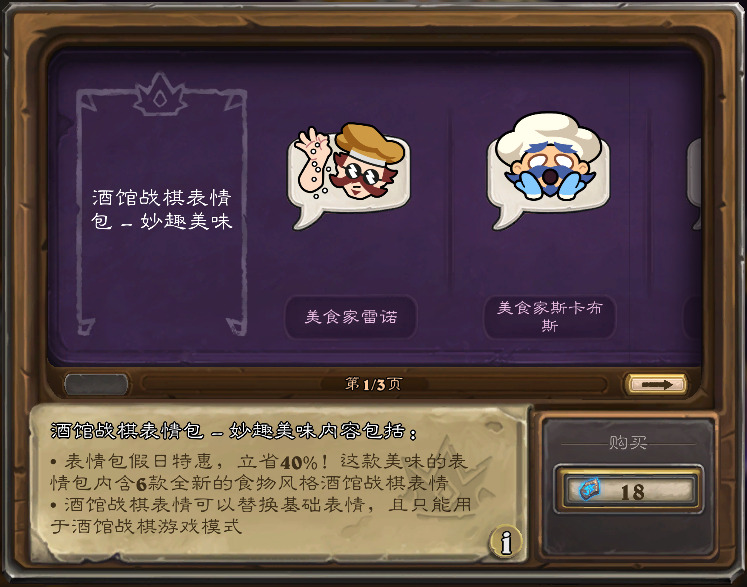
Task: Click the blue rune stone currency icon
Action: coord(589,490)
